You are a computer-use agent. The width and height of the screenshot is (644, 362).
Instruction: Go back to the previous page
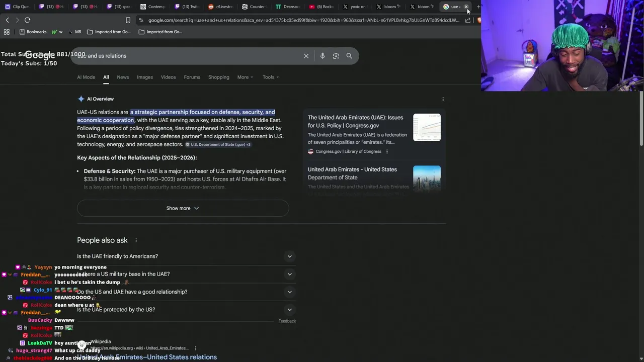[7, 20]
